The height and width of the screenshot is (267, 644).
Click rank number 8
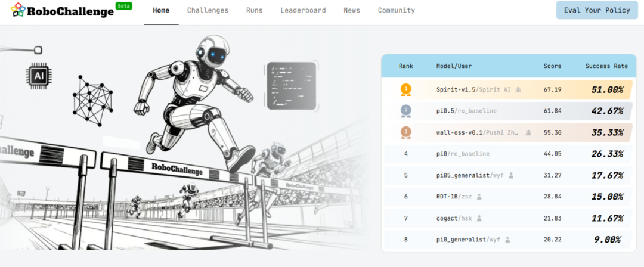pyautogui.click(x=406, y=239)
